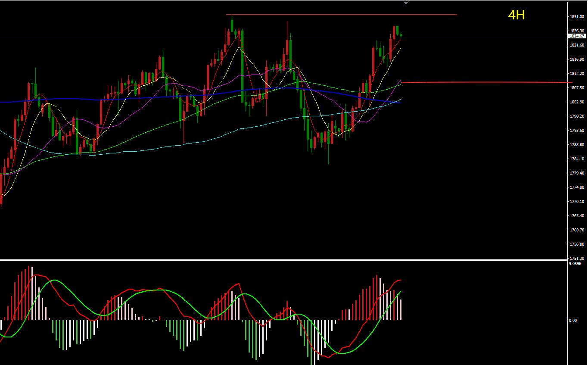Click the 9.0596 indicator scale value
588x365 pixels.
(x=575, y=264)
